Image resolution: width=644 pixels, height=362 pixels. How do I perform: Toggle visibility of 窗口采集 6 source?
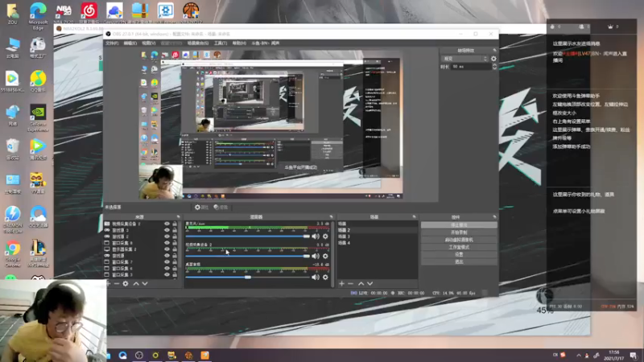pos(167,269)
